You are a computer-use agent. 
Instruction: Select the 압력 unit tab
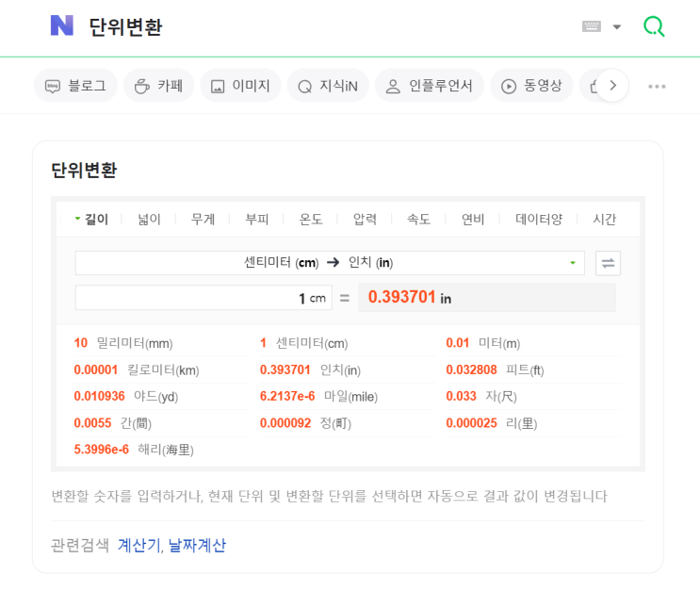pyautogui.click(x=366, y=220)
